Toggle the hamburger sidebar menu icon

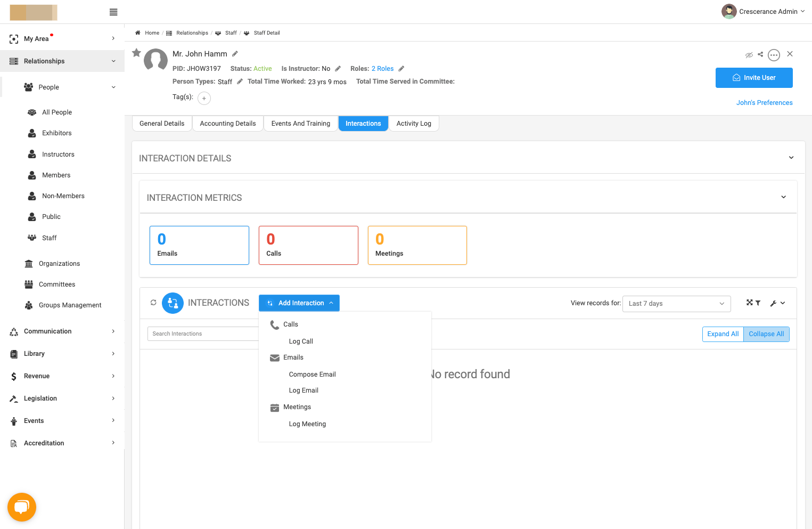[x=113, y=12]
